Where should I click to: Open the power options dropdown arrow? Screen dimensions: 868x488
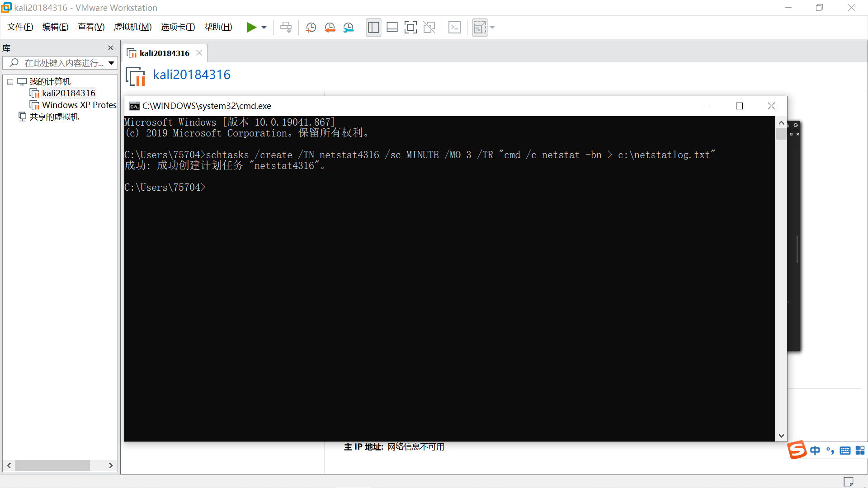pos(264,28)
